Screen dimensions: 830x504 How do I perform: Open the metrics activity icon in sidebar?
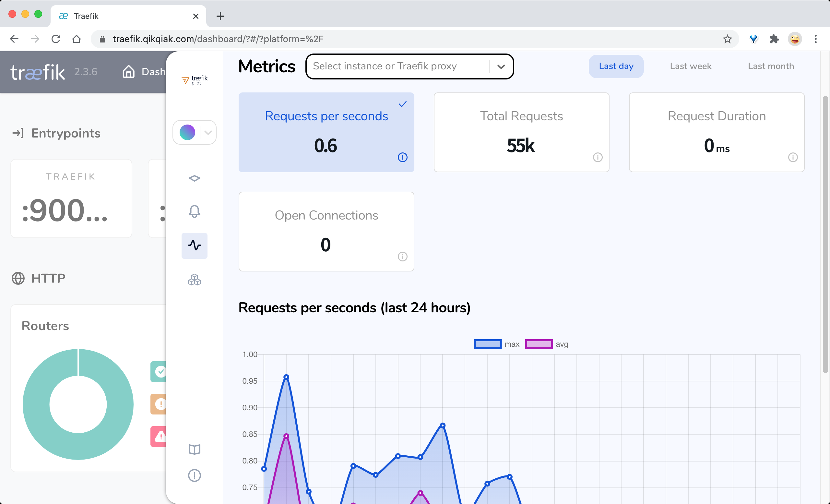tap(194, 246)
